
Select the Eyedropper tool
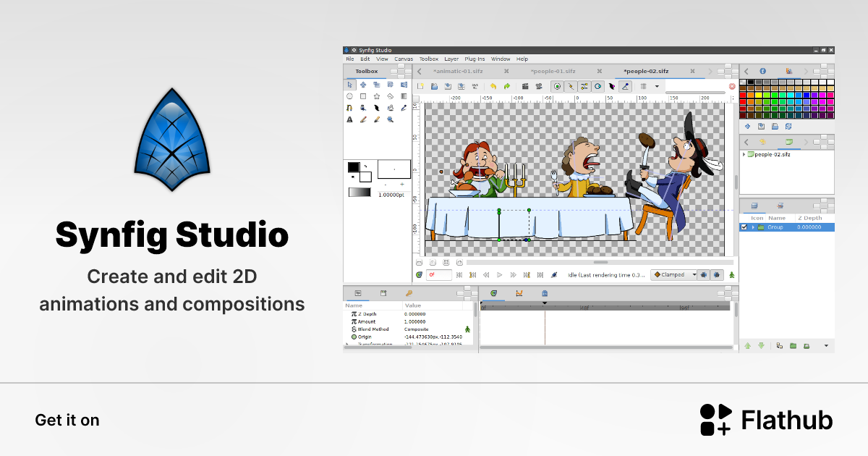point(403,108)
